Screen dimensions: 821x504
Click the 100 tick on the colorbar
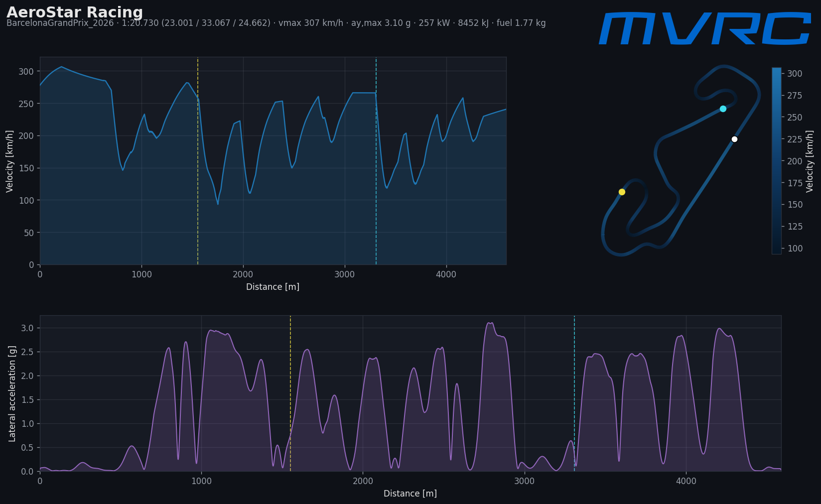[x=795, y=249]
